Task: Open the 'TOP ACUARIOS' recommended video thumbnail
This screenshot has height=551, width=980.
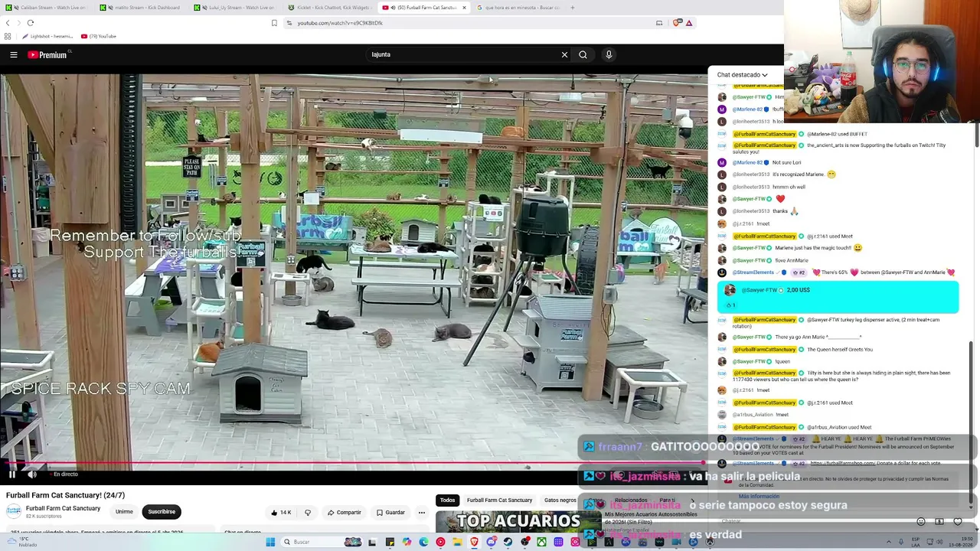Action: [518, 522]
